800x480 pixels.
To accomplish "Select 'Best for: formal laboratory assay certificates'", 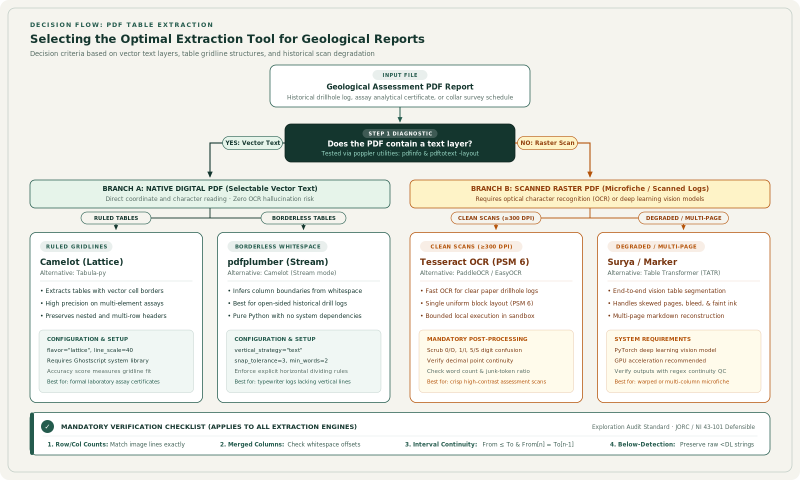I will point(103,382).
